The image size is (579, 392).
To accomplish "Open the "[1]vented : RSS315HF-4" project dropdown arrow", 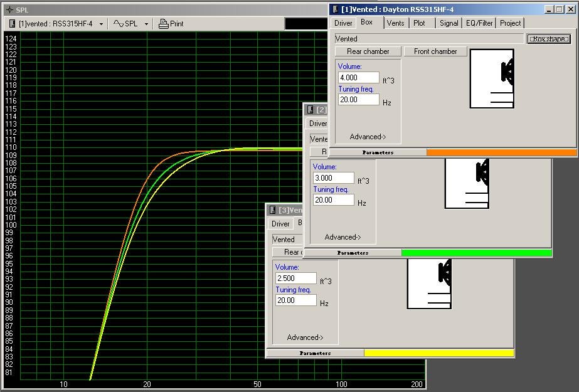I will [101, 24].
